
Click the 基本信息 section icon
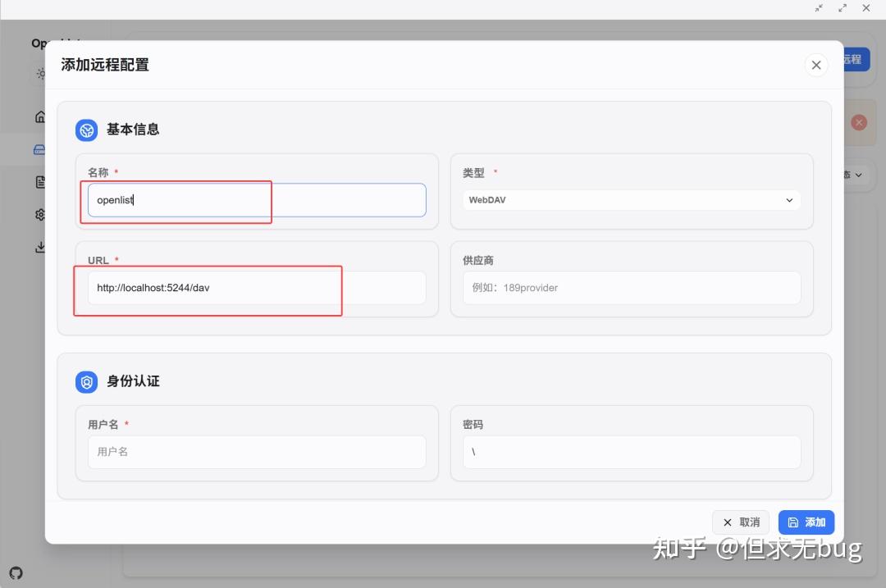coord(86,130)
